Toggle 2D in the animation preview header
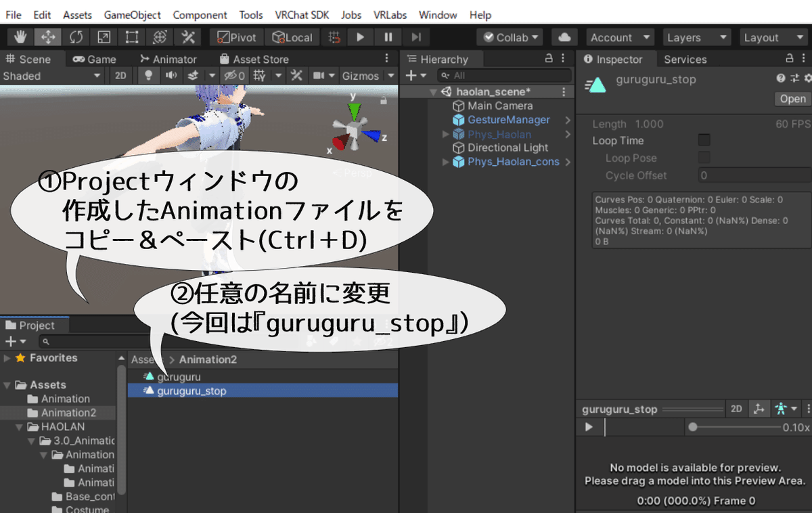The width and height of the screenshot is (812, 513). tap(736, 409)
